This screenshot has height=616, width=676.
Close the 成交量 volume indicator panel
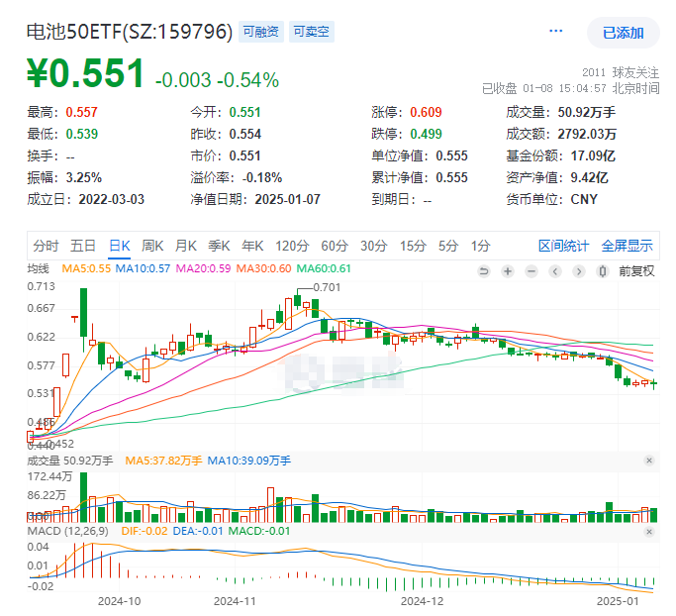click(x=649, y=461)
